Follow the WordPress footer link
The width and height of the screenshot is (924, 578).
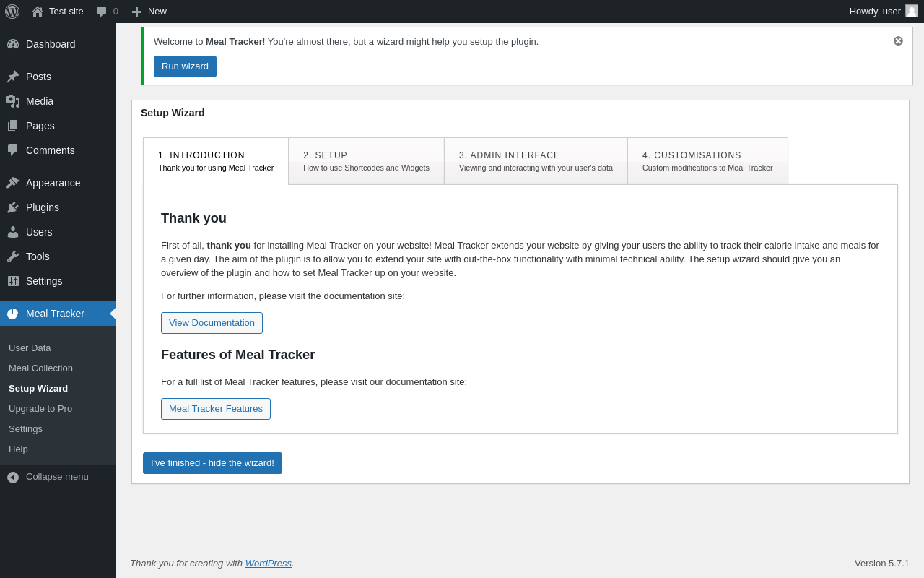point(268,563)
